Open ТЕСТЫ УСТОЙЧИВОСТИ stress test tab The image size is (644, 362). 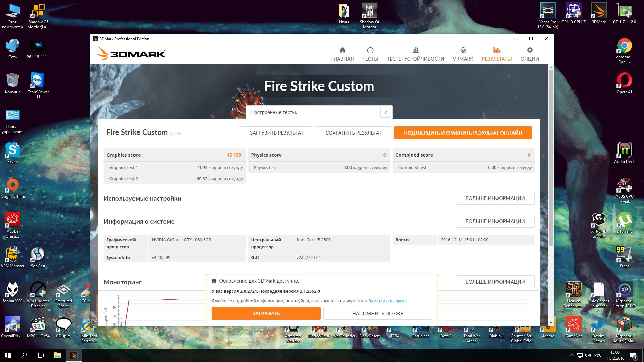coord(415,54)
